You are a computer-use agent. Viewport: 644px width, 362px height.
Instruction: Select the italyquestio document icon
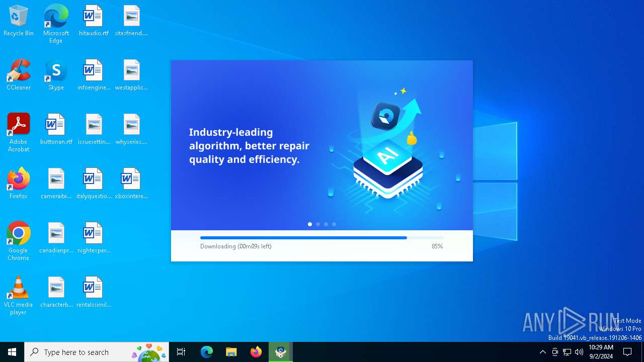[94, 184]
